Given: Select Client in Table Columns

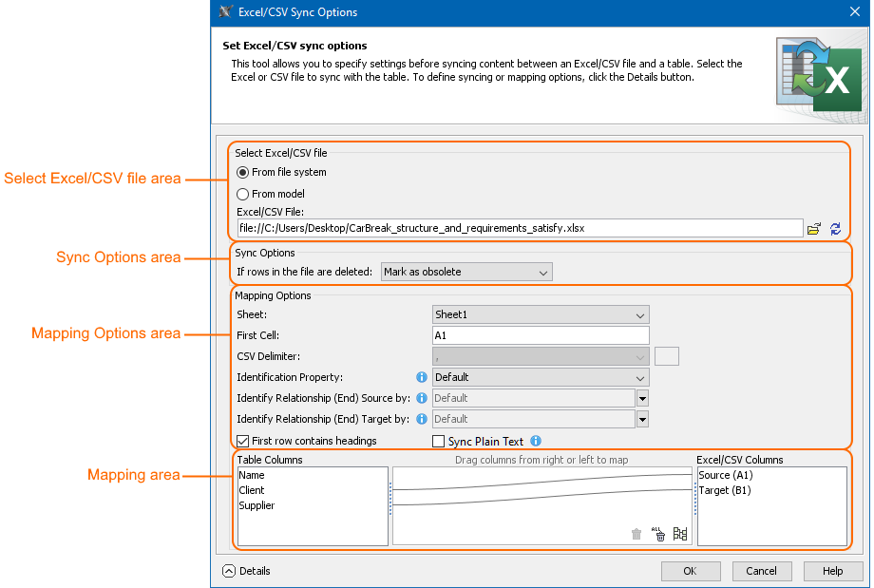Looking at the screenshot, I should (252, 490).
